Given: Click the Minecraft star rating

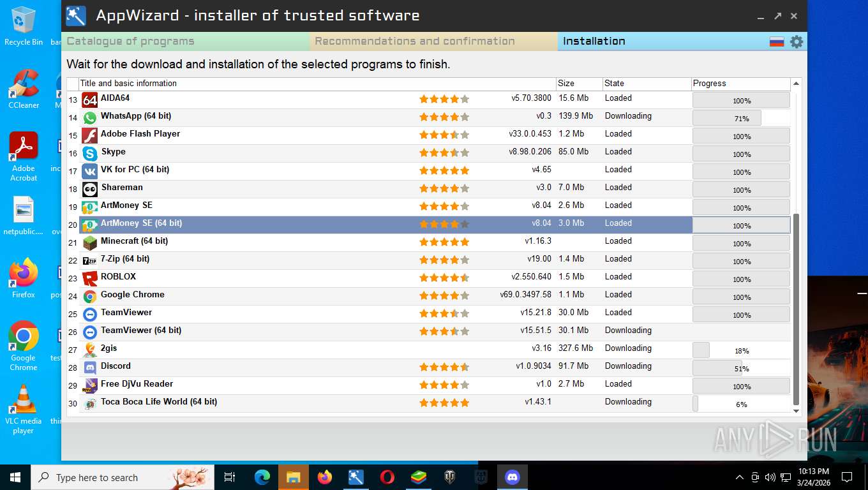Looking at the screenshot, I should pos(444,242).
